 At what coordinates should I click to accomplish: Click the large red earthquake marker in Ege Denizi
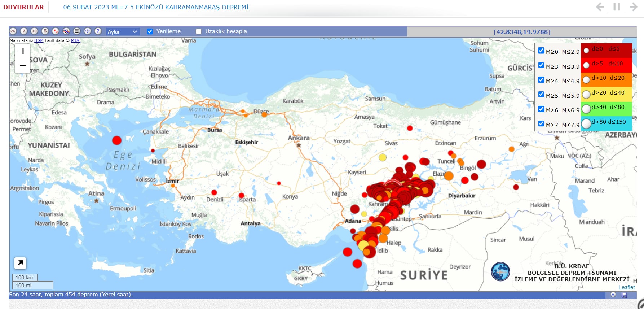pyautogui.click(x=117, y=140)
